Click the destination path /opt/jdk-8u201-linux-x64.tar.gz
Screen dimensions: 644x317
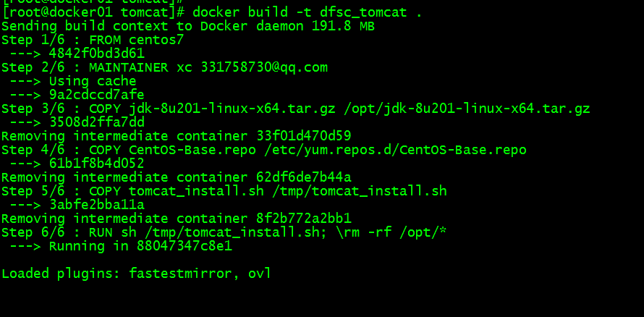pyautogui.click(x=467, y=109)
